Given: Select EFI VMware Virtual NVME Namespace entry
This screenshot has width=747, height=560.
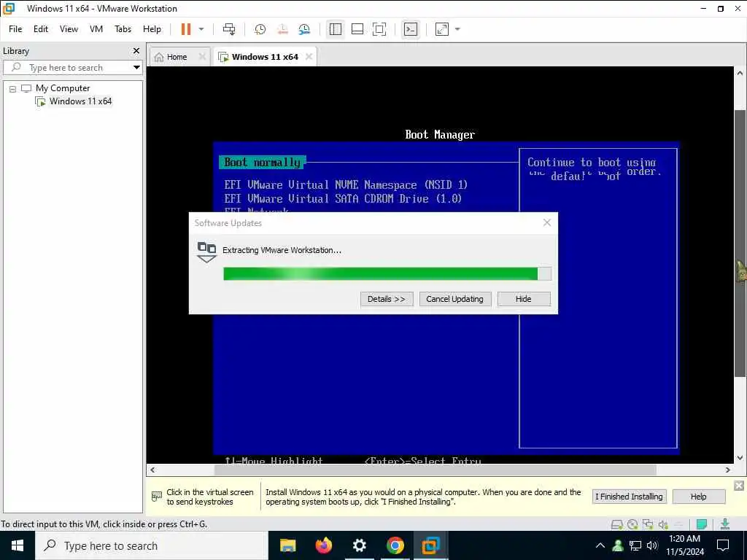Looking at the screenshot, I should 346,184.
